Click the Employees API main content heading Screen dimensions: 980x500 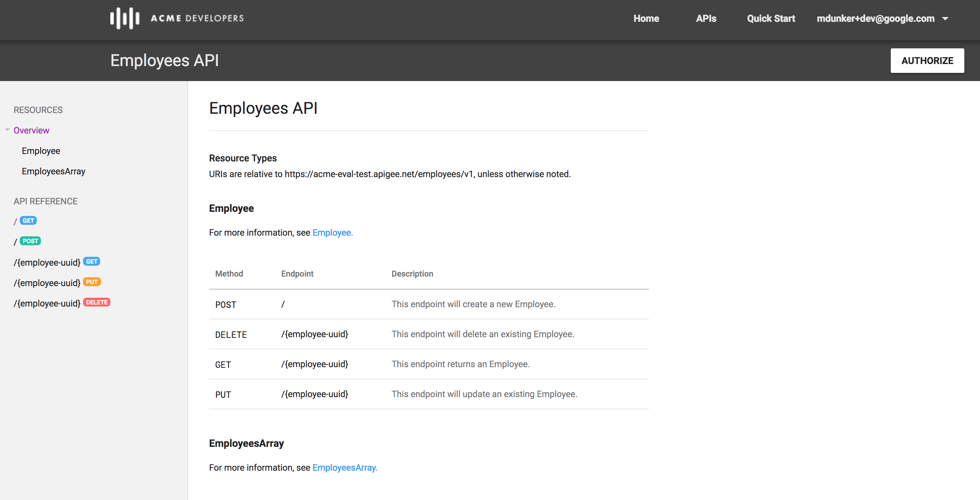263,108
